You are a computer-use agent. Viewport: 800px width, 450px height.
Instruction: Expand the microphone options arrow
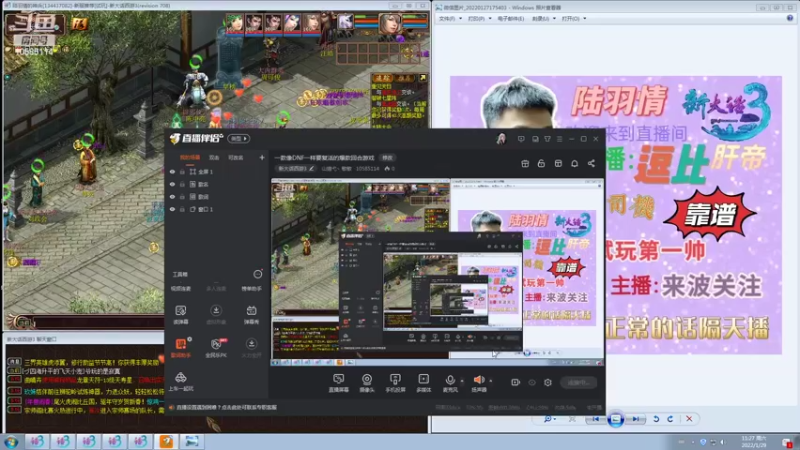coord(462,381)
